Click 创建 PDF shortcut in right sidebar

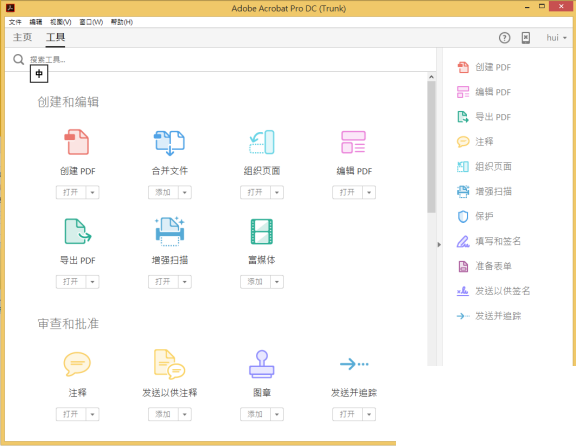[484, 67]
